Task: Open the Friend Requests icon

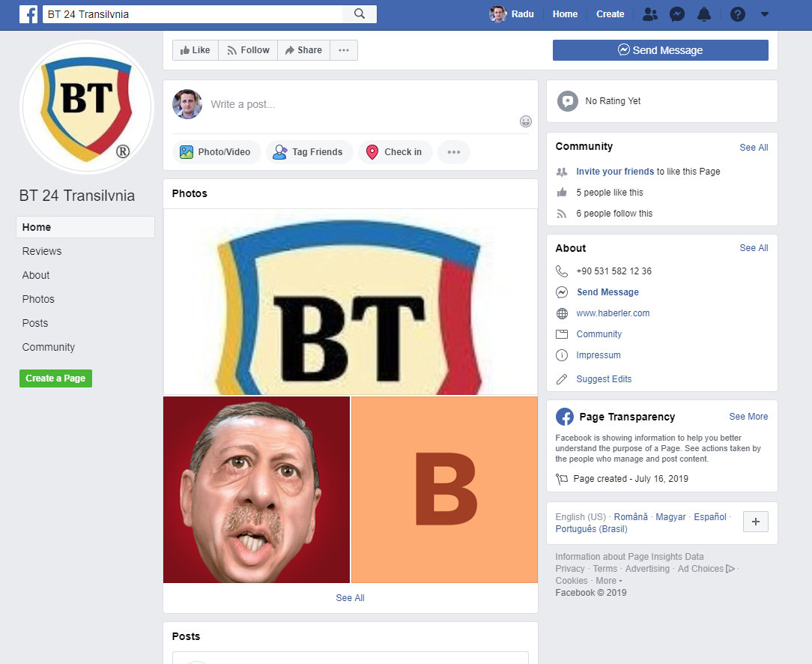Action: tap(650, 14)
